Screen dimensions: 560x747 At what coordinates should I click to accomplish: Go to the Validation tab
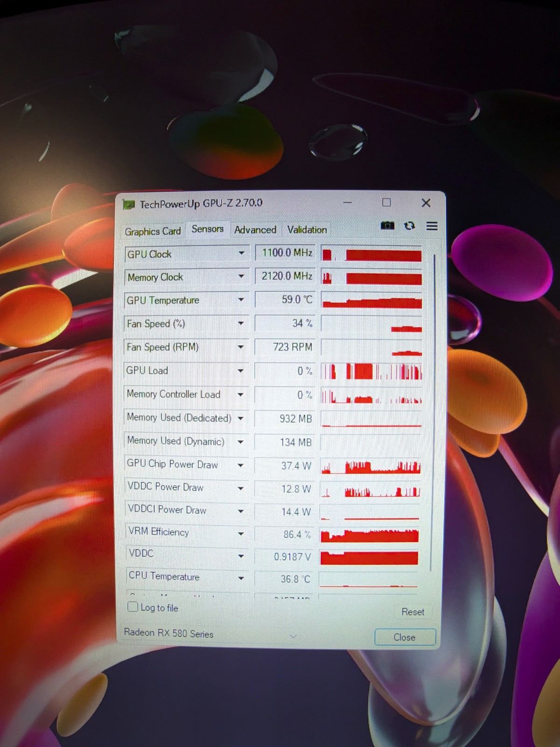[x=307, y=230]
